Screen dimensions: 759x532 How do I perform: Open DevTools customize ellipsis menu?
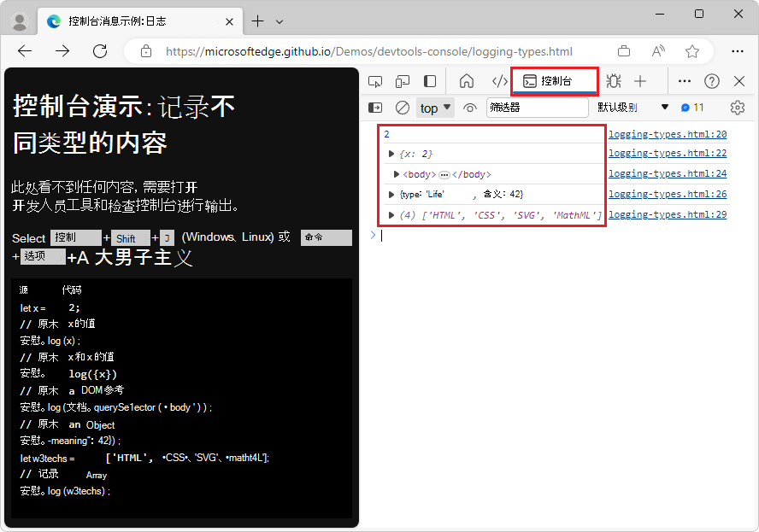pos(685,81)
